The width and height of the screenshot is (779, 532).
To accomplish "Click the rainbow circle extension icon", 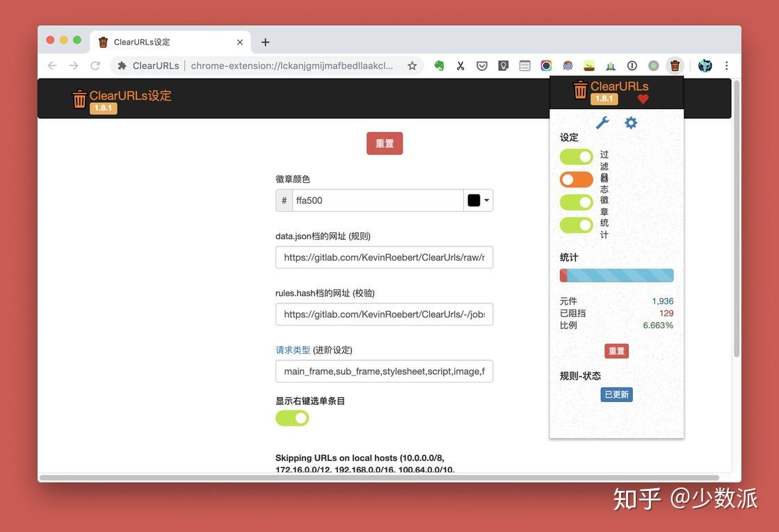I will point(546,65).
